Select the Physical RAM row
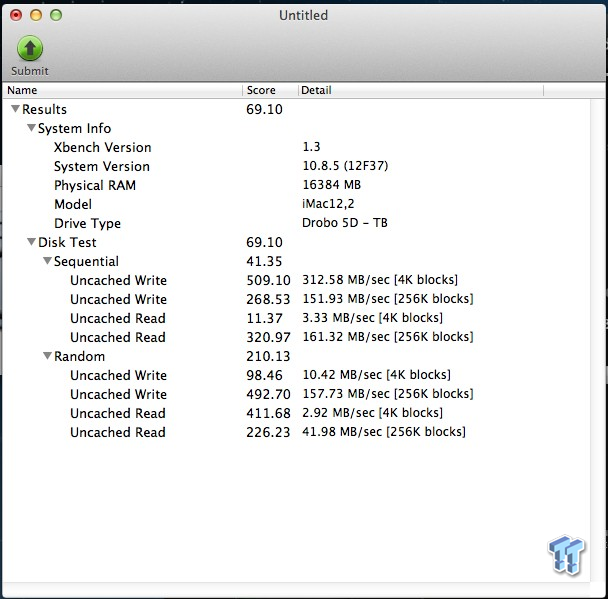This screenshot has width=608, height=599. pyautogui.click(x=296, y=185)
